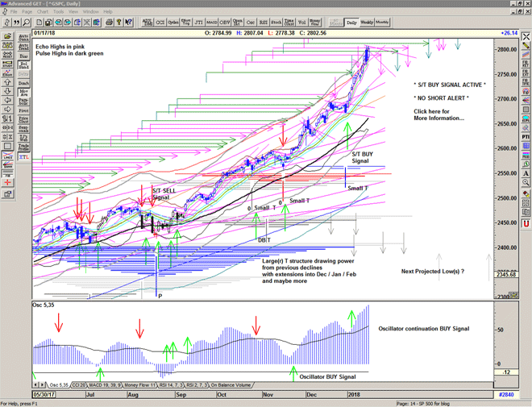This screenshot has height=407, width=532.
Task: Toggle the Mov Avg study button
Action: pyautogui.click(x=23, y=93)
